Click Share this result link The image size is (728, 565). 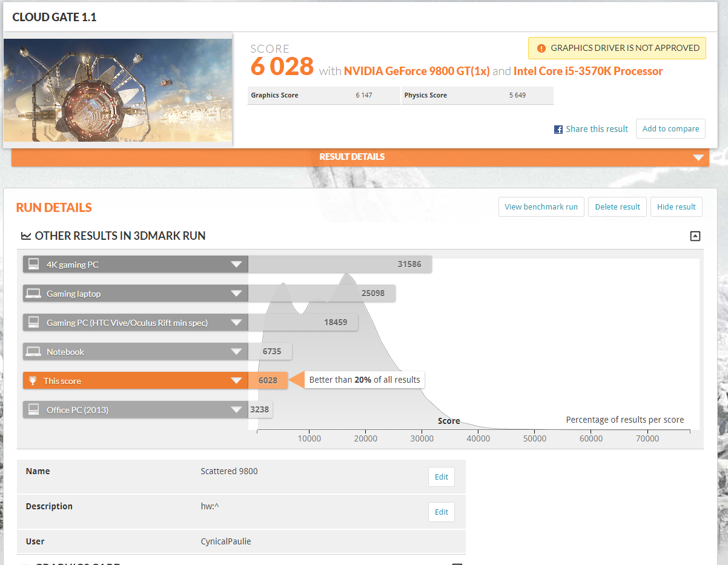[597, 129]
